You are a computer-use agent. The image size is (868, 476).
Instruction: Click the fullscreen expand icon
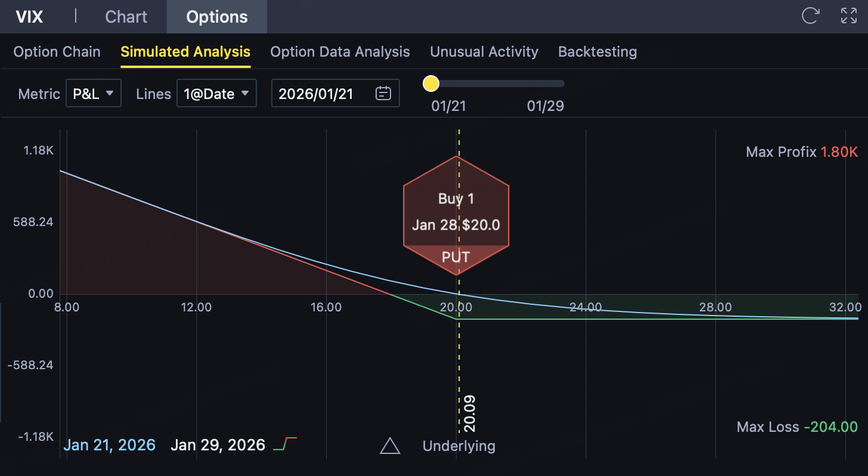(x=848, y=16)
